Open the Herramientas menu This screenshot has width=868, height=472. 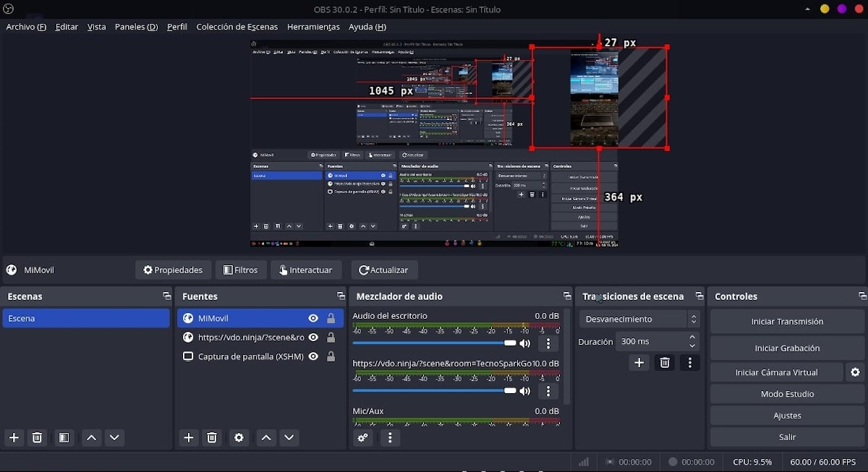[x=313, y=27]
